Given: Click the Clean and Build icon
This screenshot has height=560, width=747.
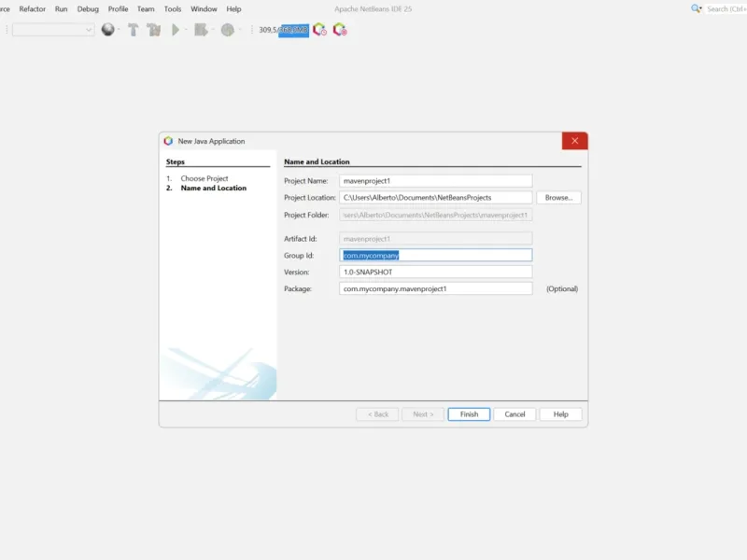Looking at the screenshot, I should [154, 30].
